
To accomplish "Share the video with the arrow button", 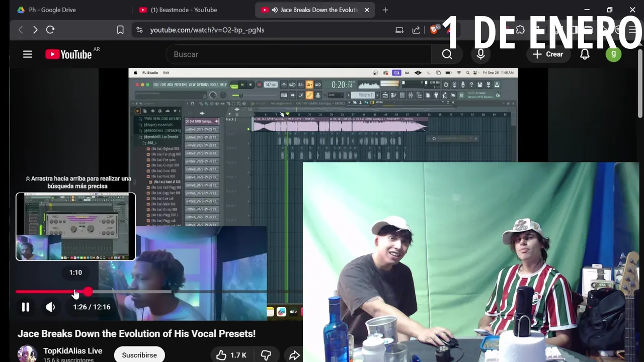I will (294, 355).
